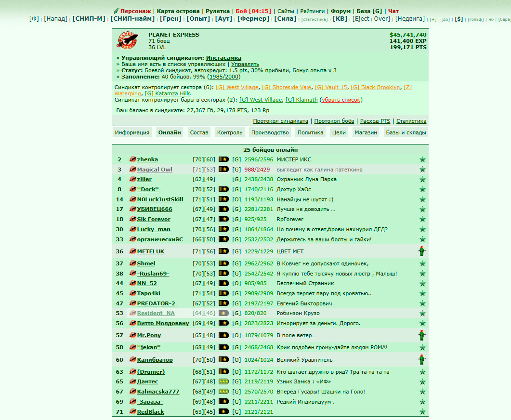This screenshot has width=511, height=420.
Task: Click the Управлять link
Action: pos(245,64)
